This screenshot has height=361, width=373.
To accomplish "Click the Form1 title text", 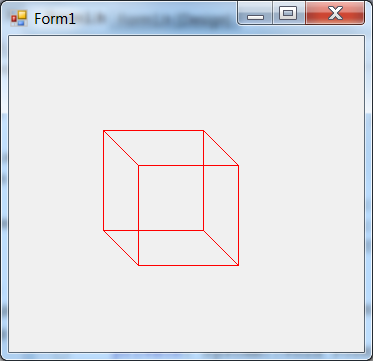I will click(55, 19).
